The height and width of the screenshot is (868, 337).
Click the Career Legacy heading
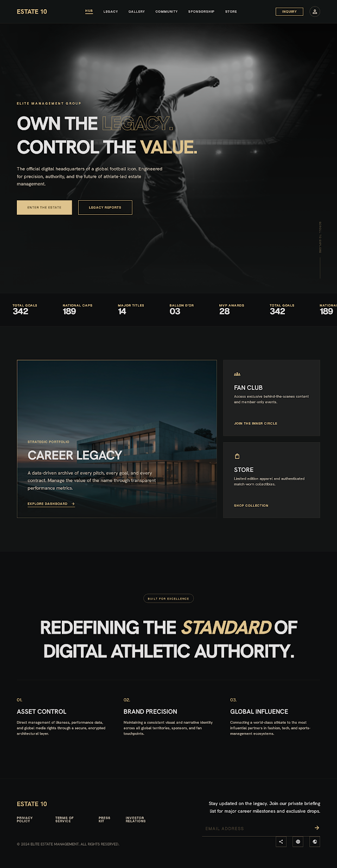click(75, 455)
